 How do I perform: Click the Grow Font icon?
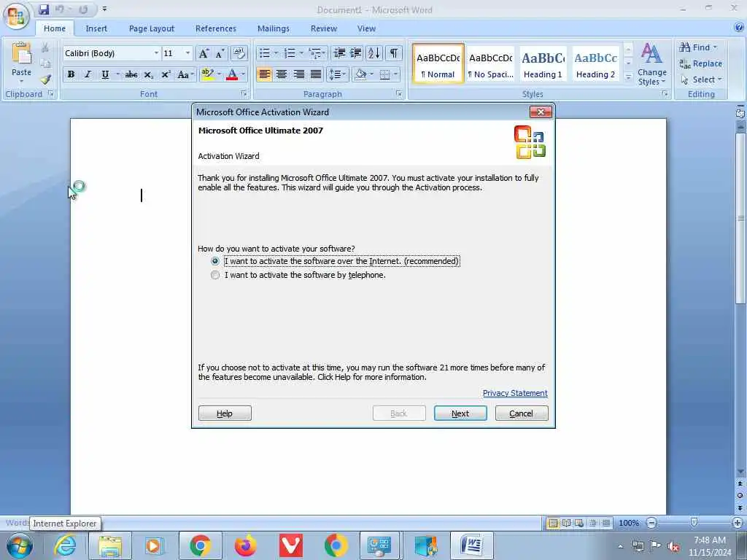point(204,53)
